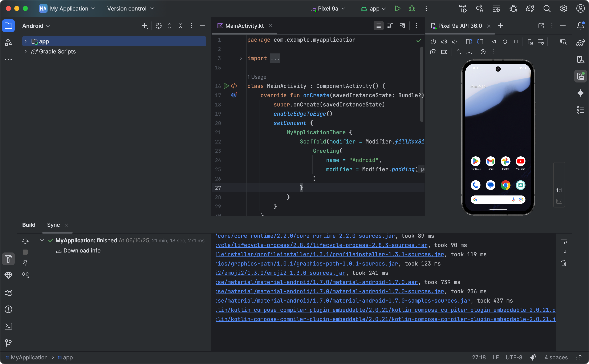This screenshot has width=589, height=364.
Task: Run the app on Pixel 9a
Action: [x=397, y=8]
